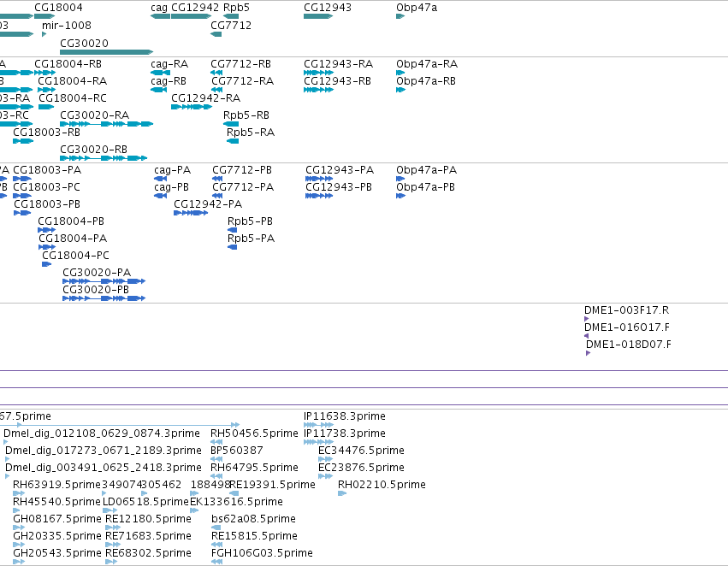This screenshot has height=566, width=728.
Task: Open the CG30020 gene feature
Action: (x=106, y=52)
